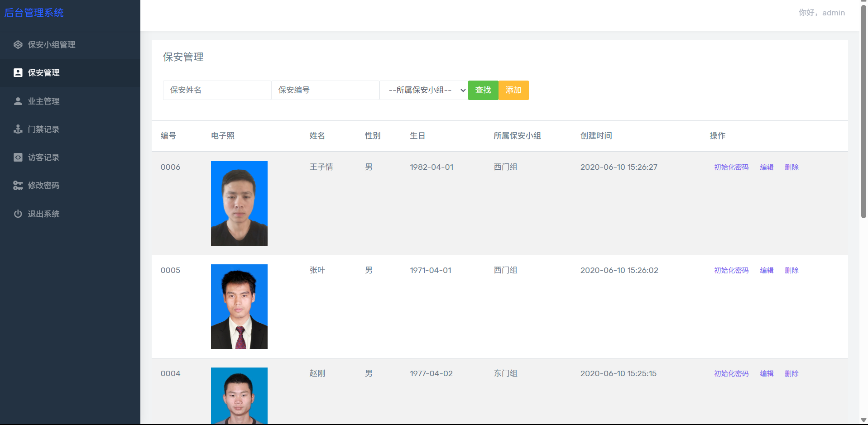The width and height of the screenshot is (868, 425).
Task: Click the 电子照 column header
Action: click(223, 136)
